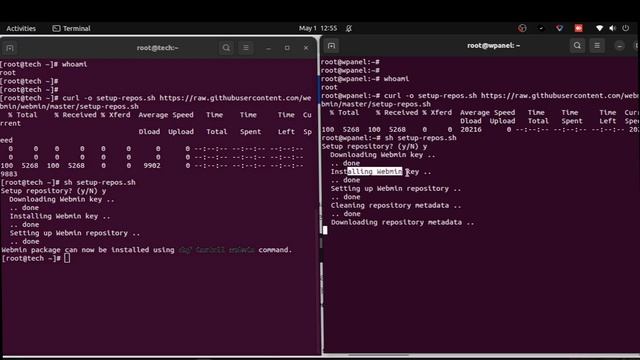The height and width of the screenshot is (360, 640).
Task: Click 'Installing Webmin key ..' in root@tech terminal
Action: 60,216
